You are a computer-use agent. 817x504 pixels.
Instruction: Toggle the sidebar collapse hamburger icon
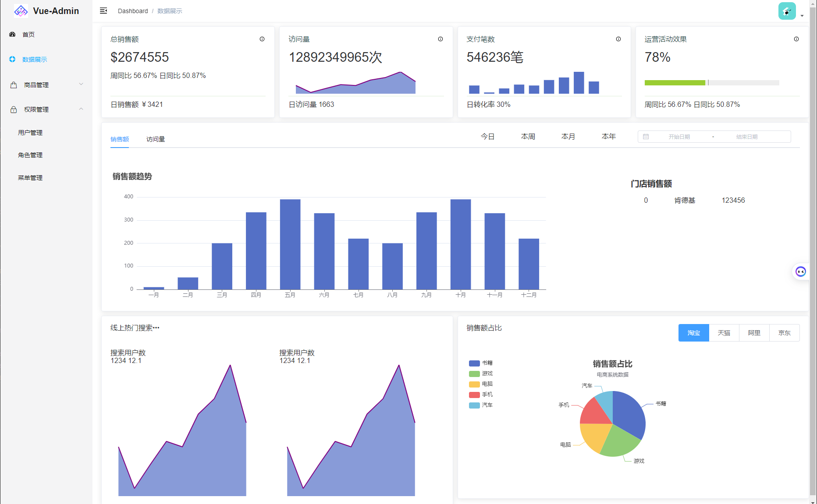[x=103, y=11]
